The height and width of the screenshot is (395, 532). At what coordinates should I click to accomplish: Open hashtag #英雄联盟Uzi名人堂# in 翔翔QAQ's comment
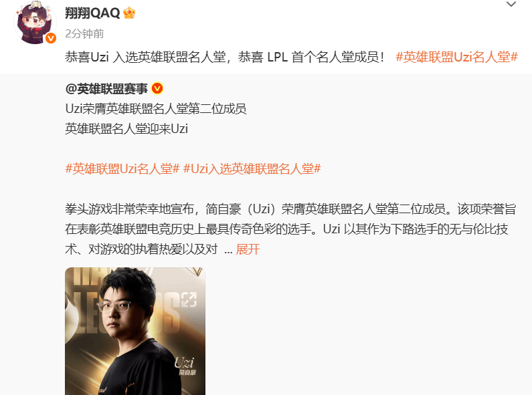click(x=456, y=57)
